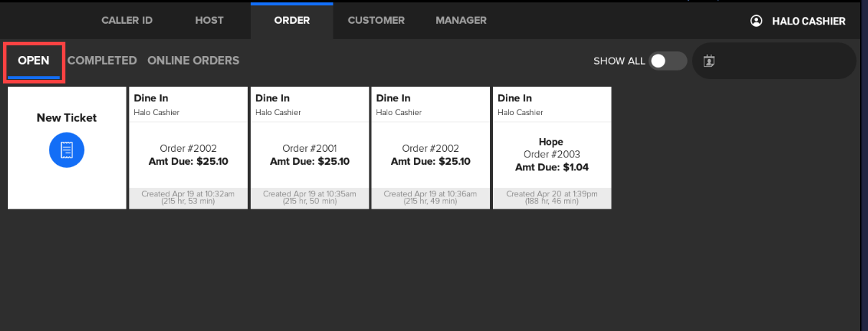
Task: Toggle the Show All switch
Action: click(668, 61)
